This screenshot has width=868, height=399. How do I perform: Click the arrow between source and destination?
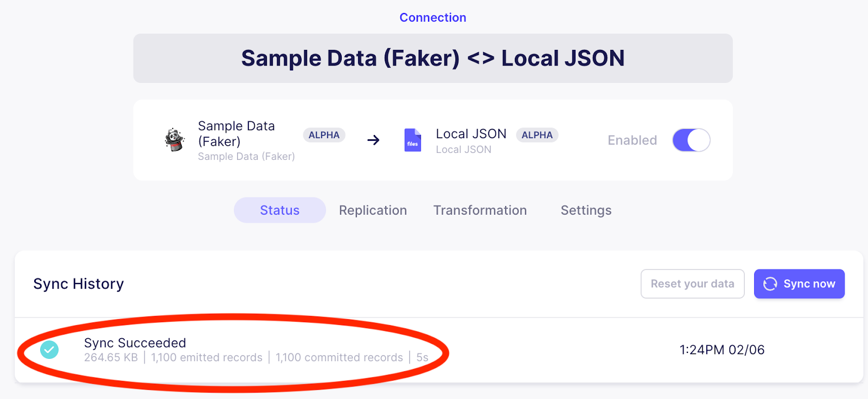pyautogui.click(x=373, y=140)
